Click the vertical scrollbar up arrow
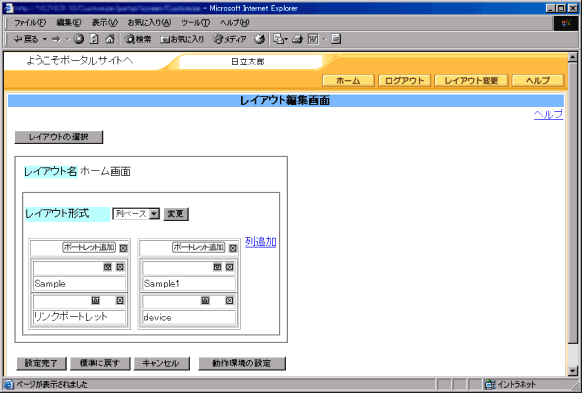The height and width of the screenshot is (393, 582). (x=573, y=57)
